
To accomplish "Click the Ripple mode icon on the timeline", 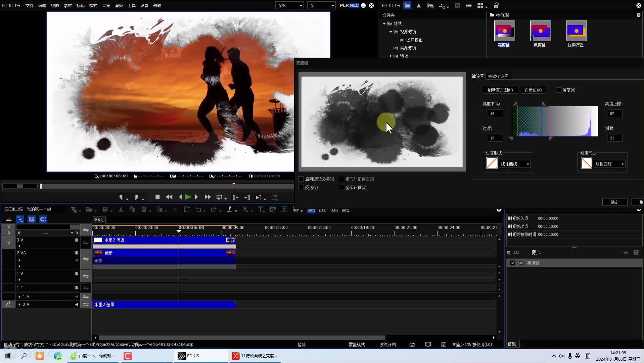I will tap(20, 219).
